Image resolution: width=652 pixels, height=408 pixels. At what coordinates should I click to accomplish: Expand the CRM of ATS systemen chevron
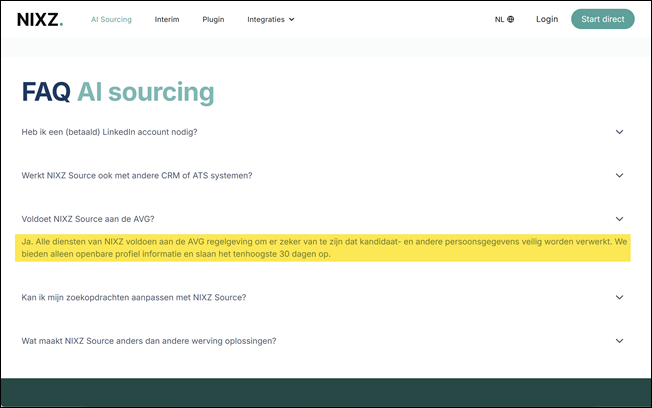point(619,176)
